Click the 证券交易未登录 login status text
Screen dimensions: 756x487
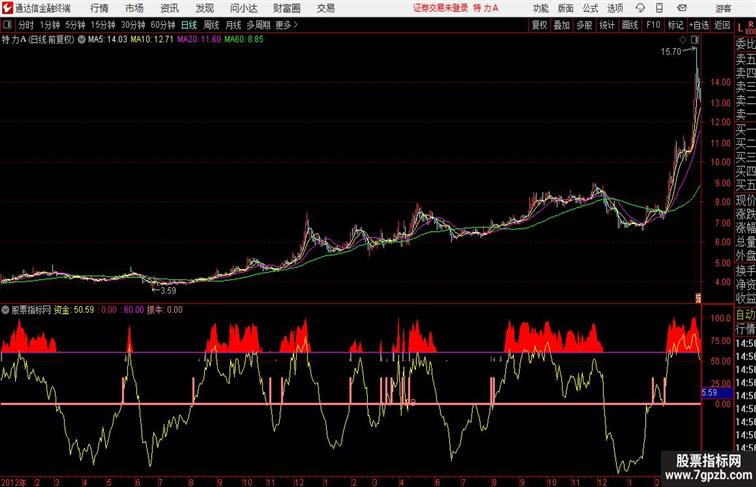point(441,8)
